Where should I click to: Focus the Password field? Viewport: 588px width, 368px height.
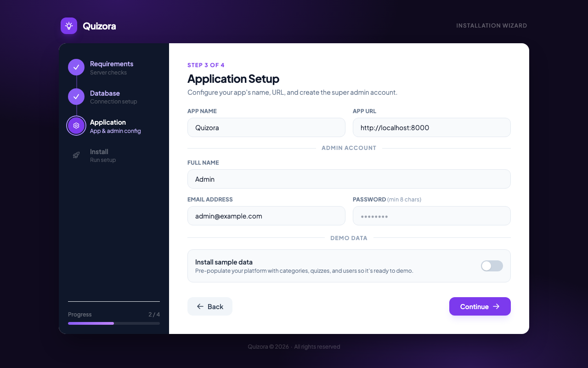point(432,216)
